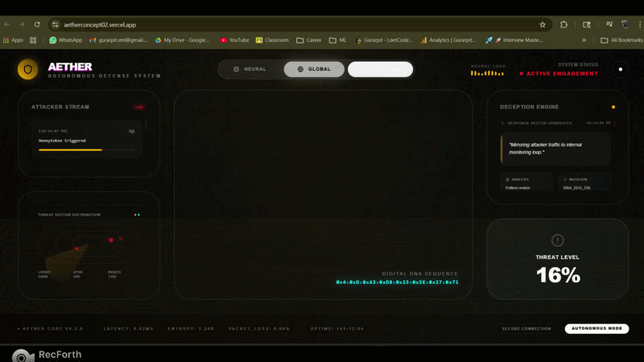
Task: Open the YouTube bookmark
Action: (234, 40)
